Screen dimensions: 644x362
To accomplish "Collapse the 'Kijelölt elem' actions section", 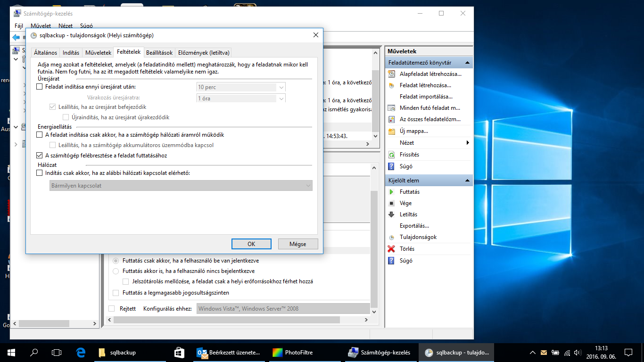I will (x=467, y=181).
